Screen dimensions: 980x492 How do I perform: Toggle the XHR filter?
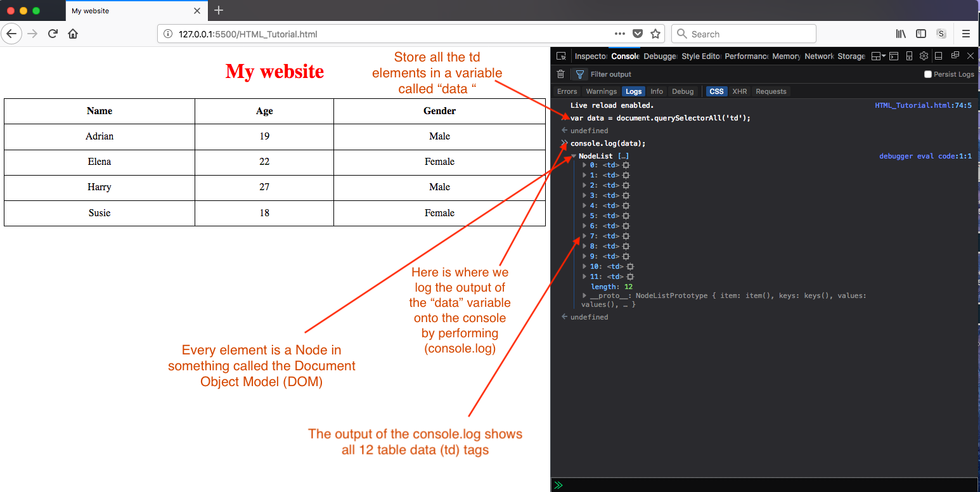point(739,91)
